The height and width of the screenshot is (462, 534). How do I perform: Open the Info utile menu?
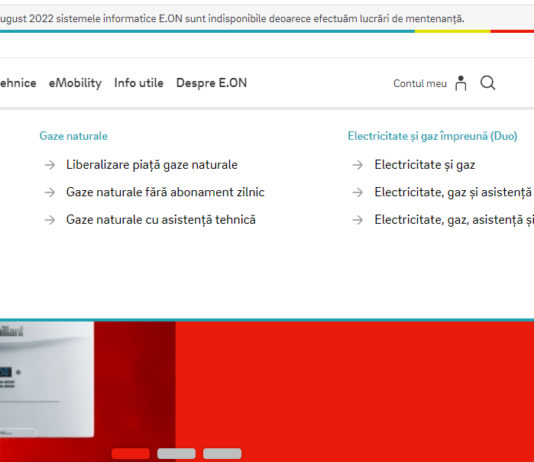click(x=139, y=83)
